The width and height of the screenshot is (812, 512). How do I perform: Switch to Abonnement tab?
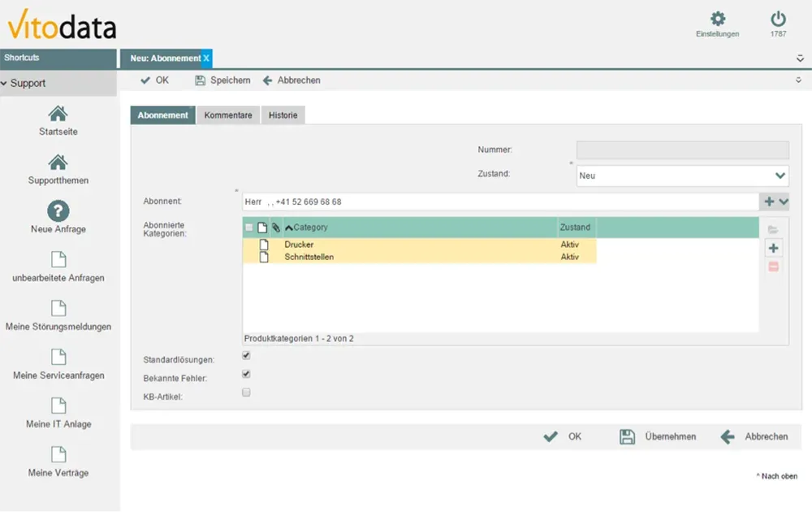[162, 115]
